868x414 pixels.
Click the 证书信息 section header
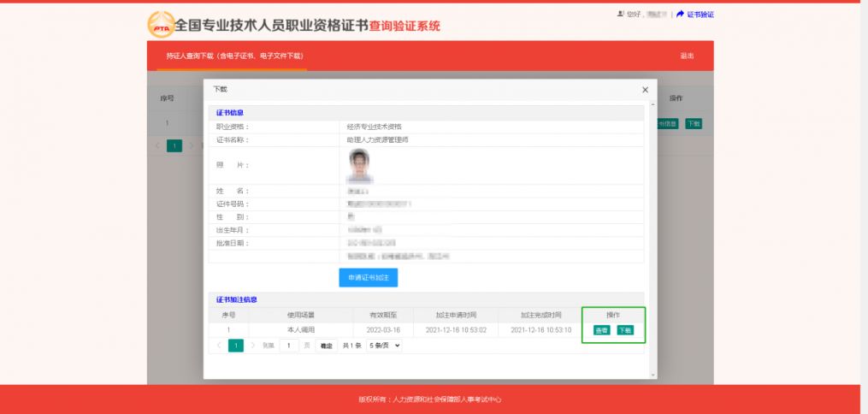230,113
